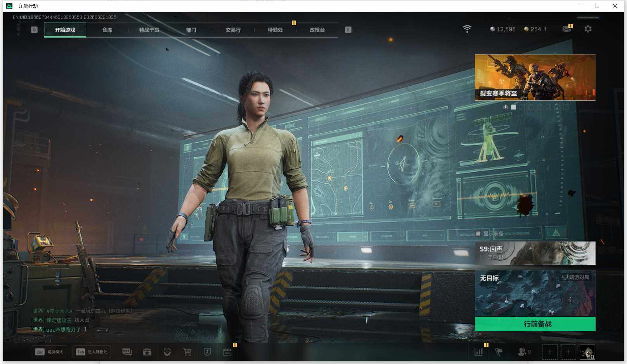Screen dimensions: 627x364
Task: Click the 端游对局 label
Action: [576, 277]
